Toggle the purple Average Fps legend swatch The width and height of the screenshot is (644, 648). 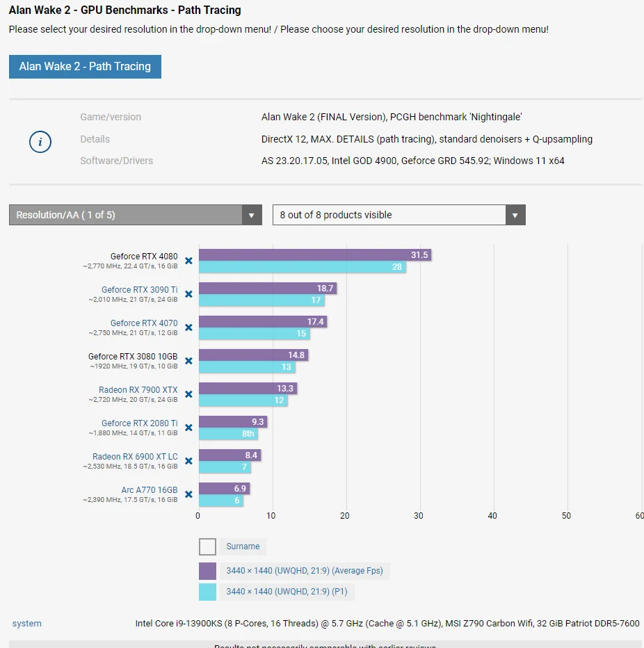[x=207, y=571]
